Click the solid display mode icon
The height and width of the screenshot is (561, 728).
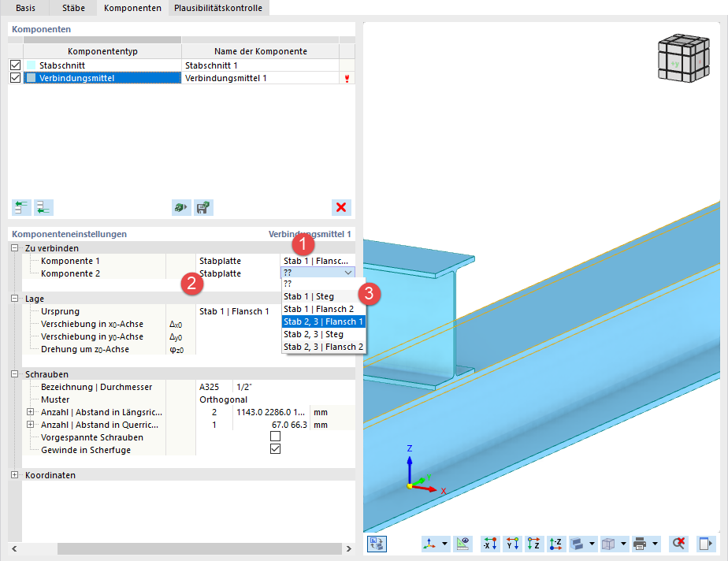(x=577, y=544)
